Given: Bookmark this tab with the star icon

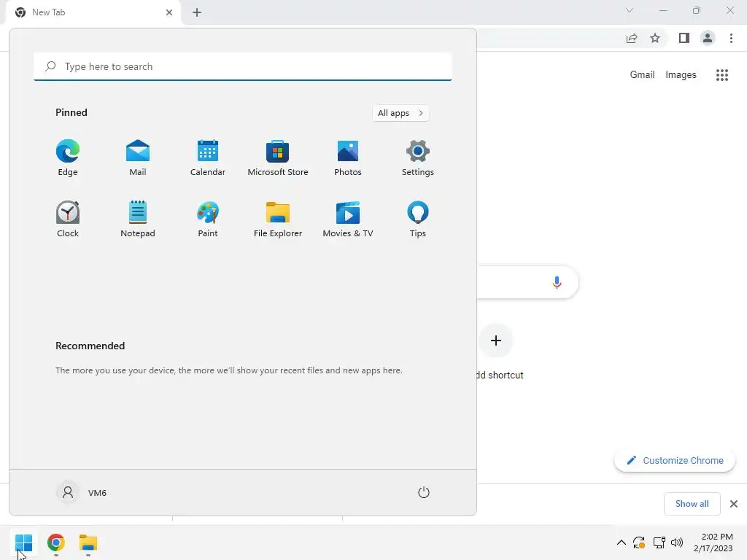Looking at the screenshot, I should 655,38.
